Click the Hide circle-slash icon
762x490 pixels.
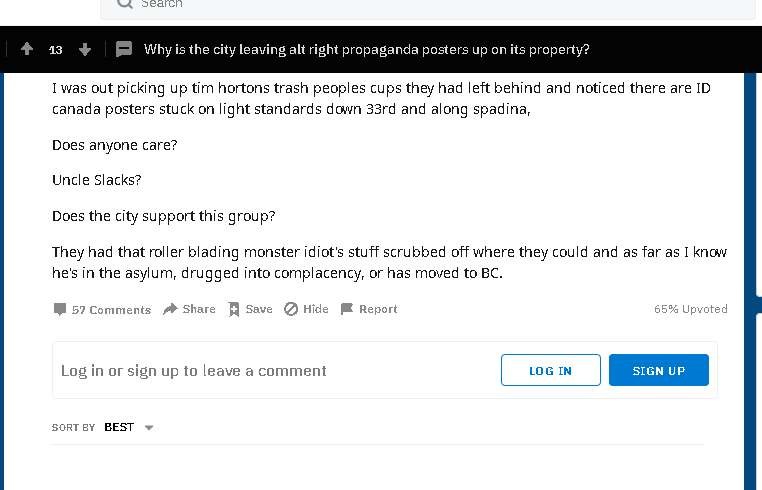tap(291, 309)
